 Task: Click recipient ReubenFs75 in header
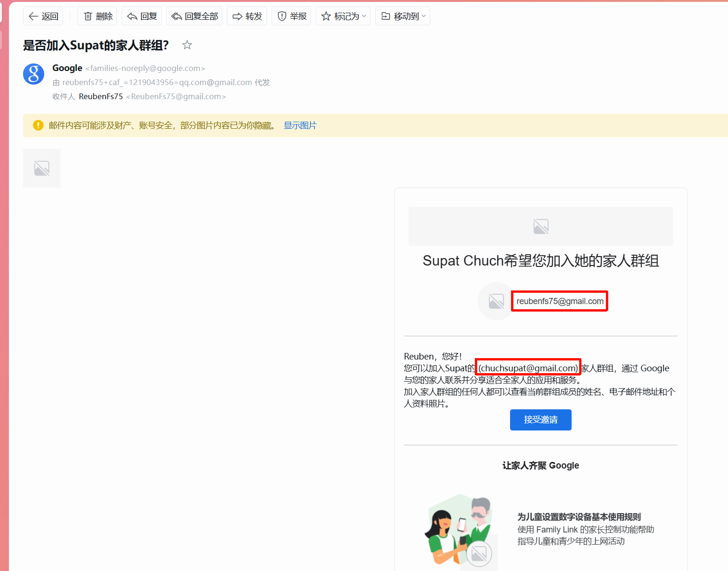101,97
